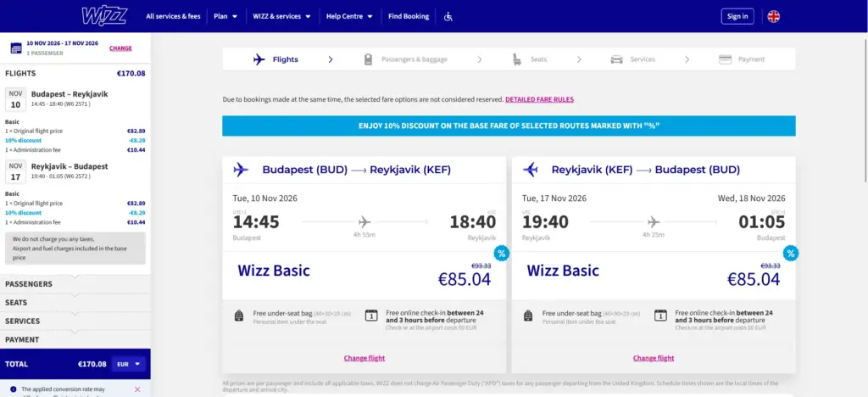Click Budapest – Reykjavik sidebar flight title

point(70,94)
